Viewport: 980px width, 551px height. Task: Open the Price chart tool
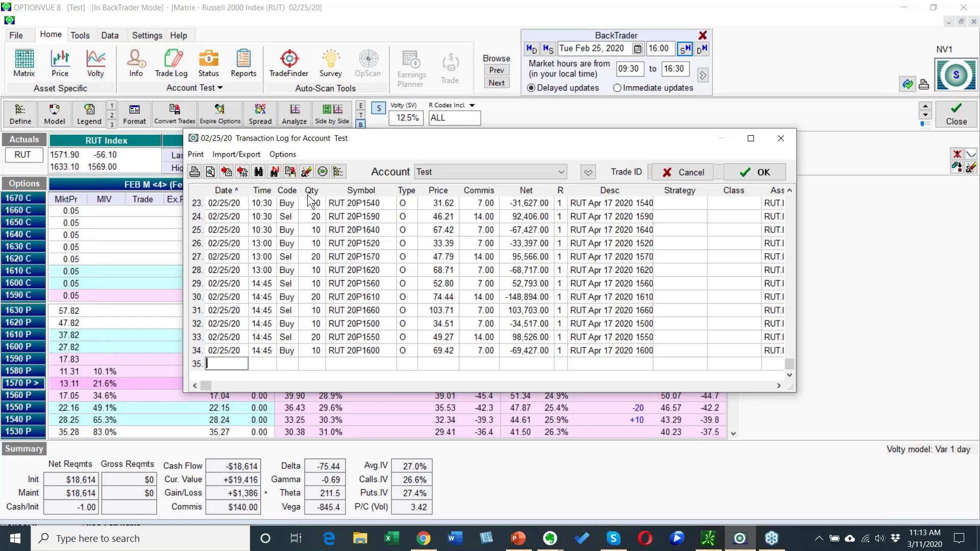point(60,63)
